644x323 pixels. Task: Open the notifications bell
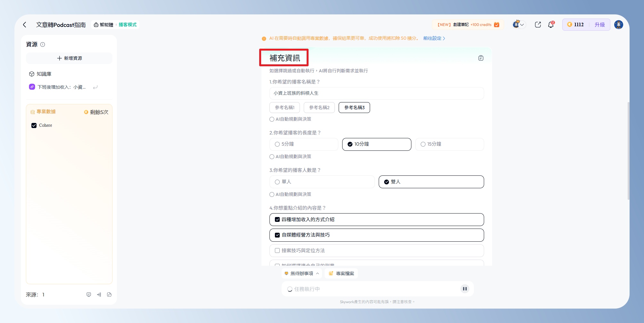coord(551,25)
